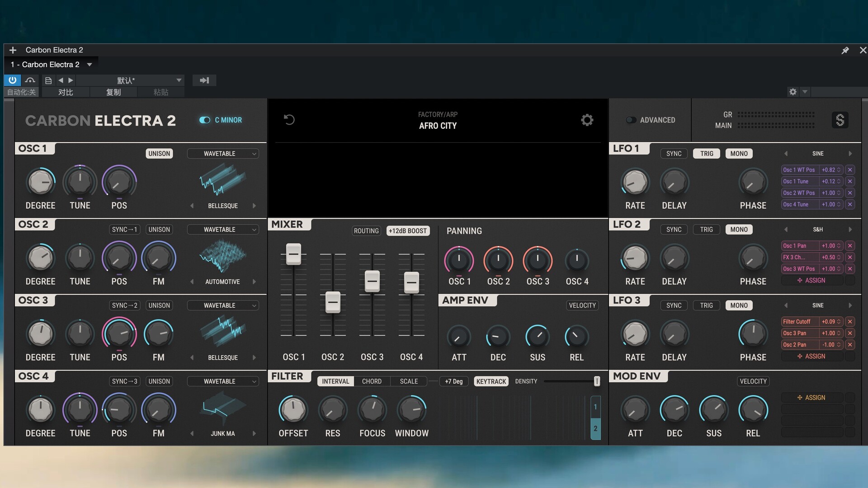Screen dimensions: 868x488
Task: Select previous OSC 1 wavetable
Action: [x=192, y=206]
